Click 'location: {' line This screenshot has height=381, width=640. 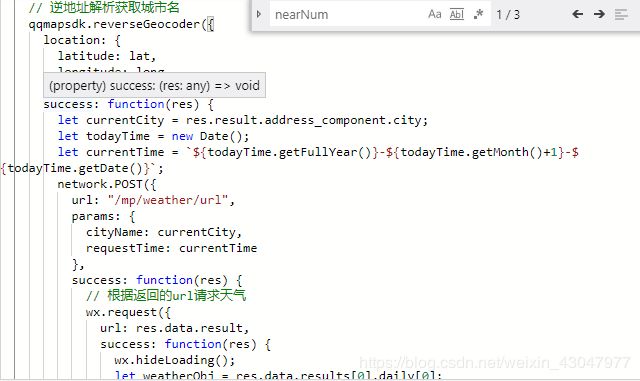coord(82,40)
